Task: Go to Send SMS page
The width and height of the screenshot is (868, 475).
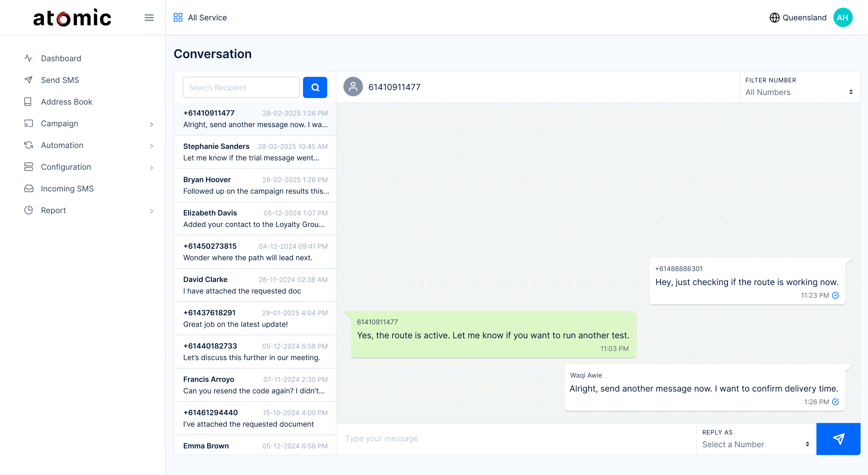Action: [60, 80]
